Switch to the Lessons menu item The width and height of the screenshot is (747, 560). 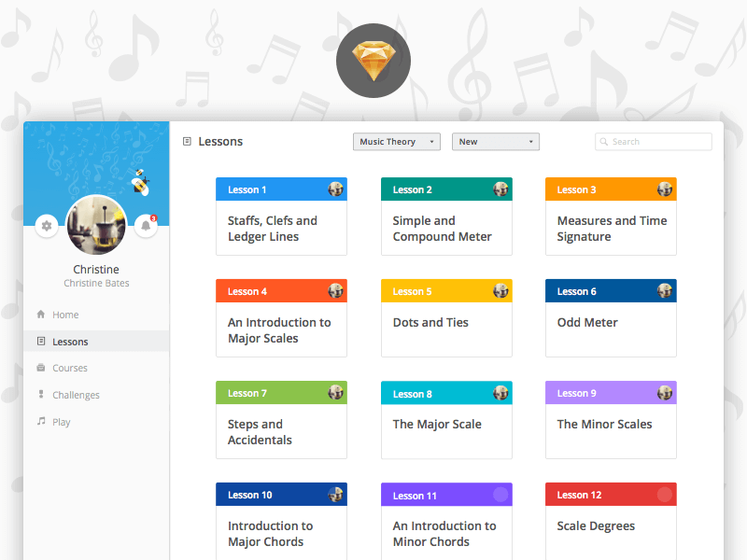pyautogui.click(x=70, y=342)
